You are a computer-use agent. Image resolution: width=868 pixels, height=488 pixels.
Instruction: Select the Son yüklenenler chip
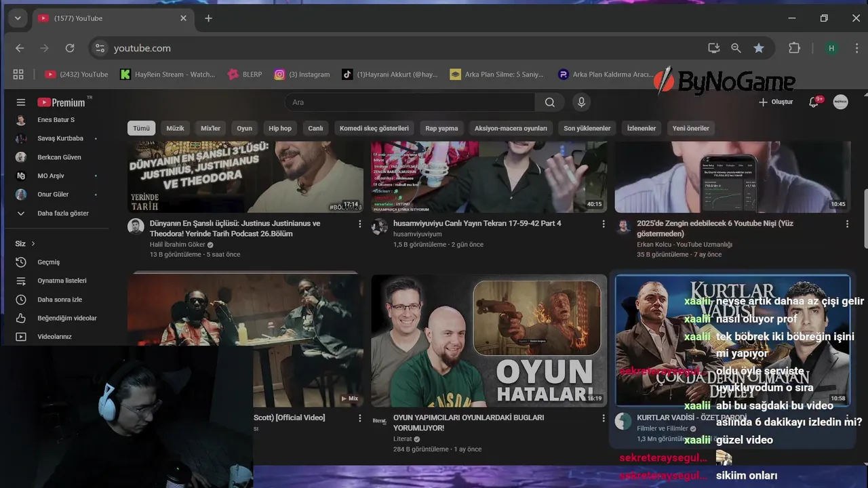[x=587, y=128]
